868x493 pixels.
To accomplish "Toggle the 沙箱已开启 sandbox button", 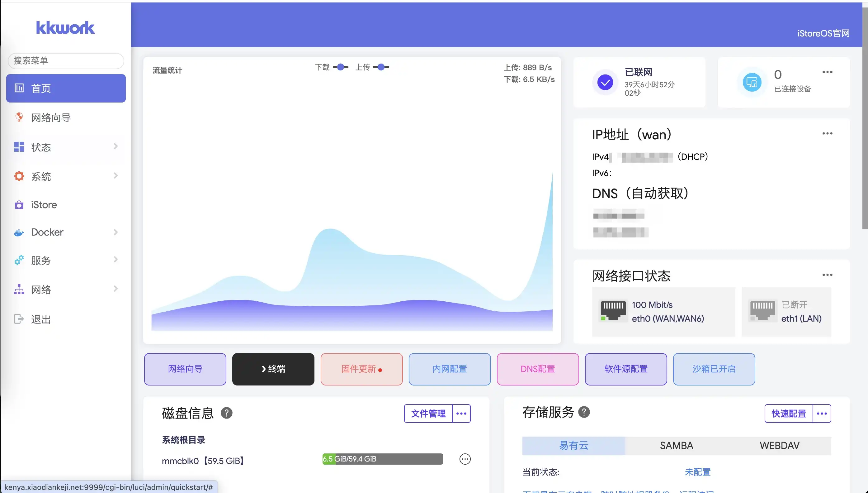I will tap(714, 369).
